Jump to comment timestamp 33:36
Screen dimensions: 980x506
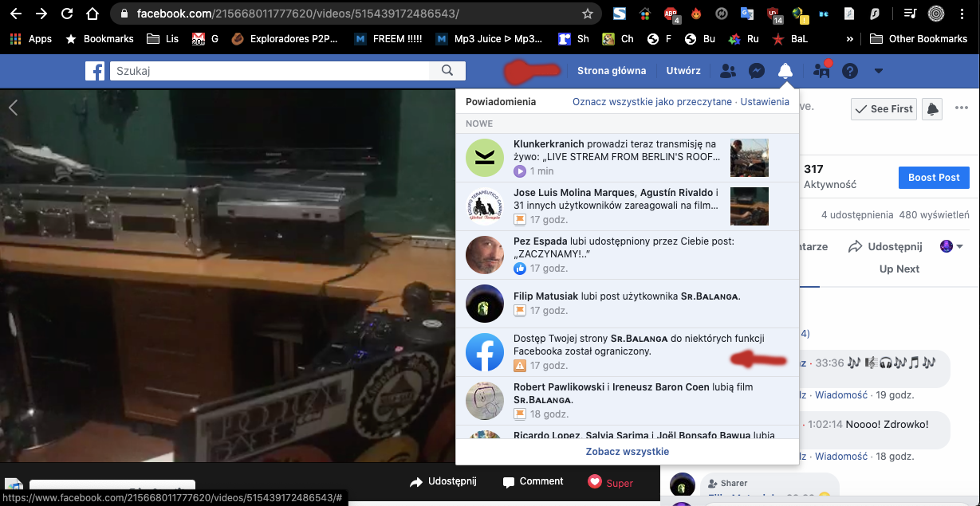tap(830, 363)
